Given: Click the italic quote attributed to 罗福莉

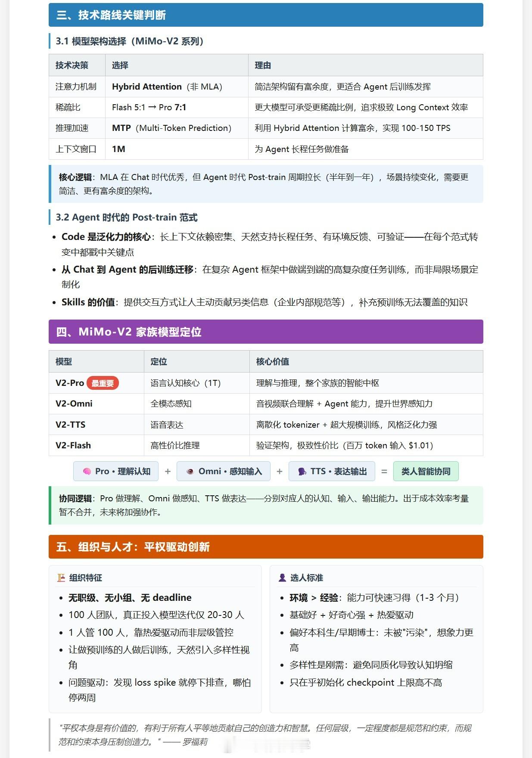Looking at the screenshot, I should [265, 735].
